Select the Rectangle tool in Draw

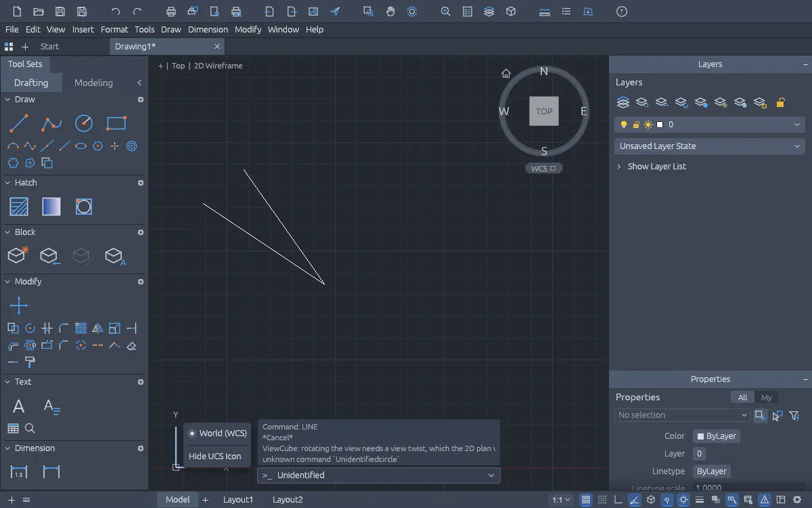116,123
